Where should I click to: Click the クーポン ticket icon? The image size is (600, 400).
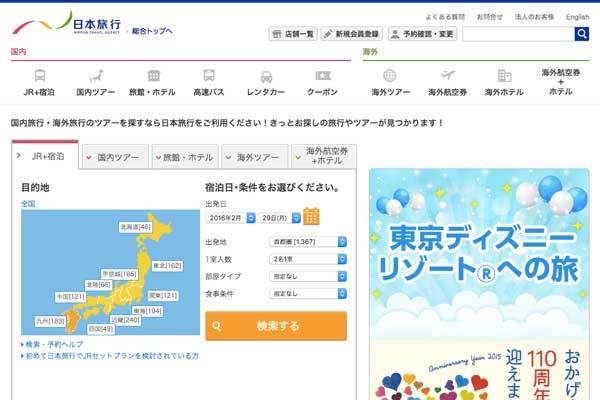pyautogui.click(x=322, y=76)
